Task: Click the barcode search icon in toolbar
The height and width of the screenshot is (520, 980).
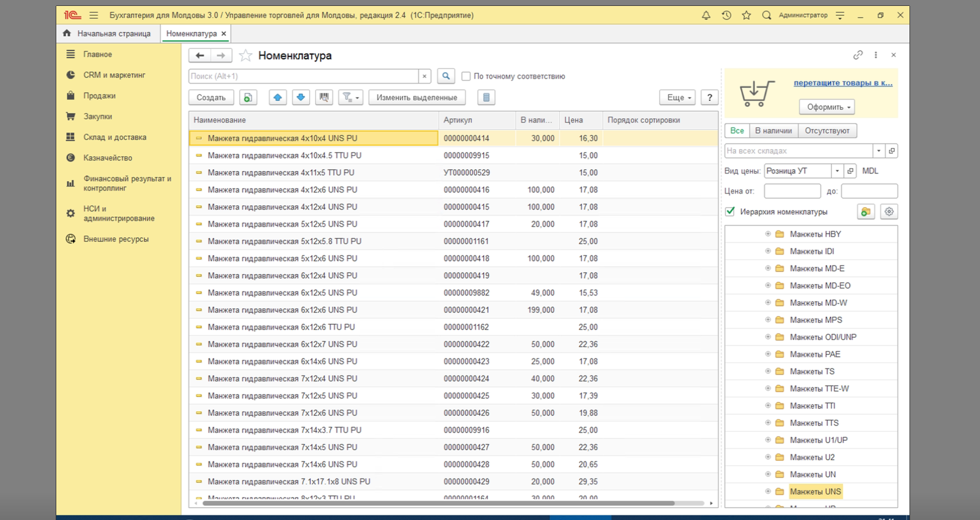Action: (324, 98)
